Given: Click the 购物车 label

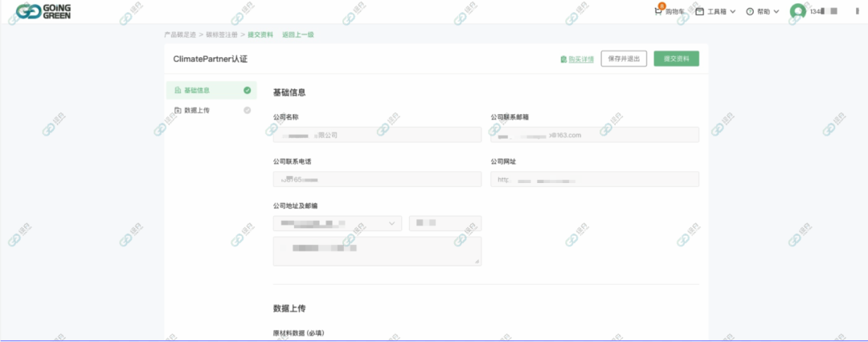Looking at the screenshot, I should pos(675,11).
